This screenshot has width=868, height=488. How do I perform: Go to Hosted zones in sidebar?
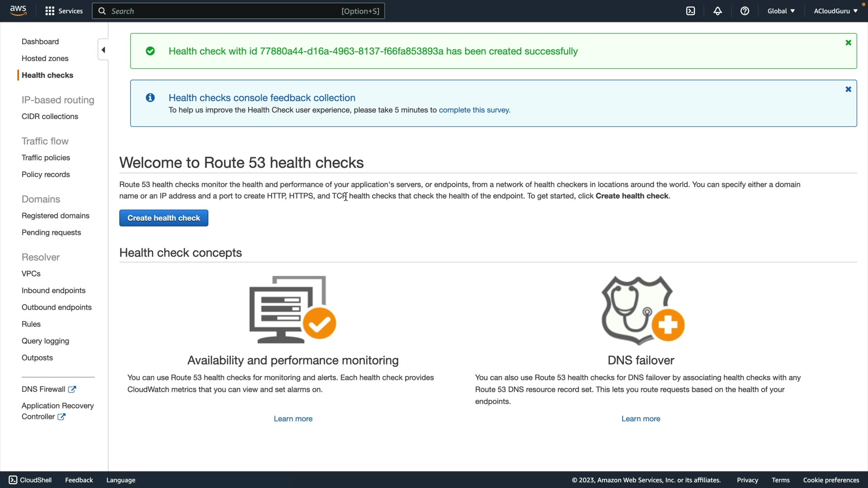pyautogui.click(x=45, y=58)
